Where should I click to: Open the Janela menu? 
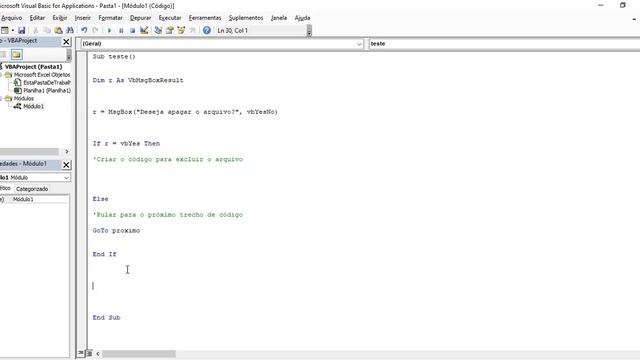(x=279, y=18)
